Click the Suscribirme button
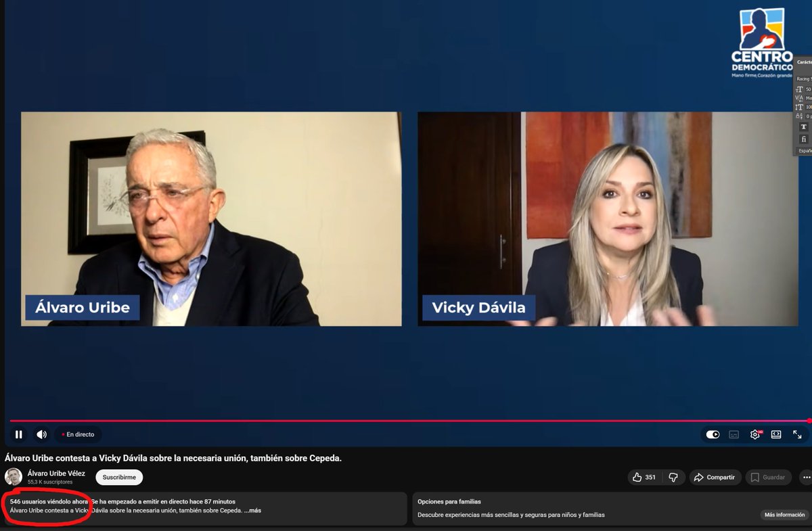This screenshot has width=812, height=531. (x=119, y=477)
